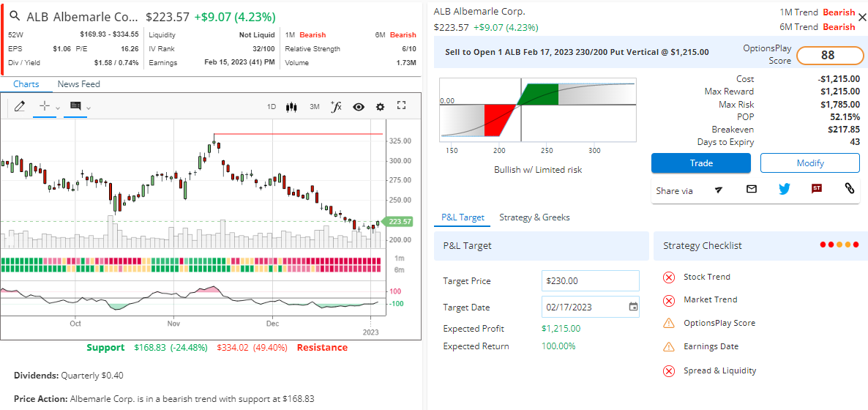This screenshot has height=410, width=868.
Task: Click the blue Trade button
Action: [701, 163]
